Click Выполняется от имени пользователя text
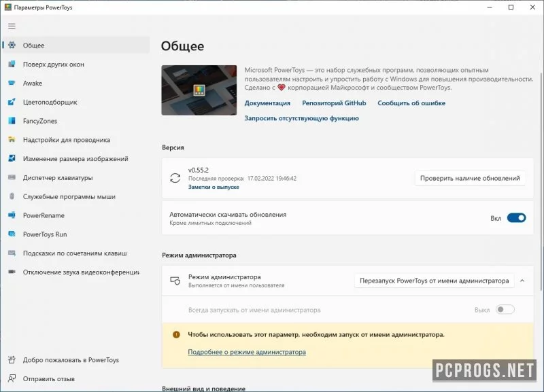Screen dimensions: 544x392 click(236, 285)
